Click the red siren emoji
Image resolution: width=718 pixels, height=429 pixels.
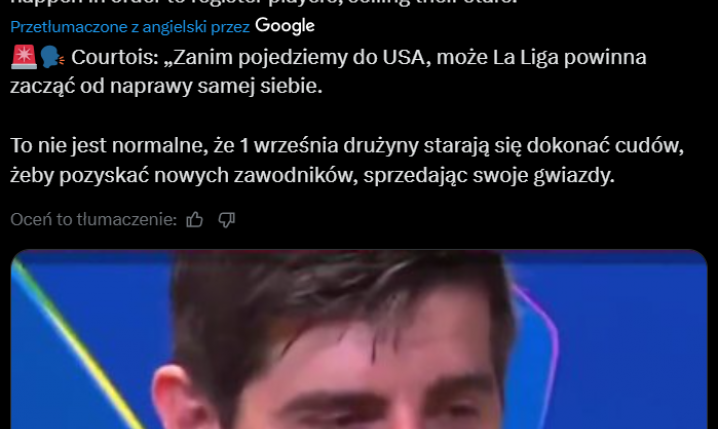click(23, 58)
